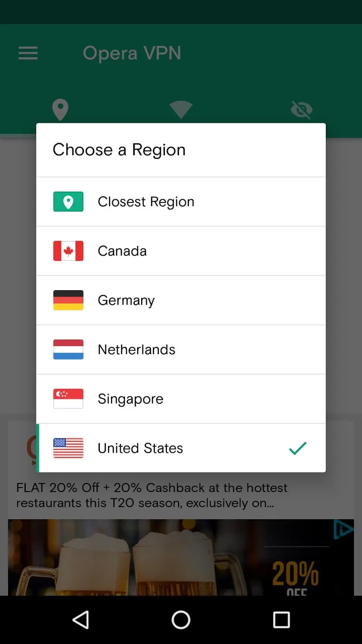Screen dimensions: 362x644
Task: Open the crossed-out eye tracker blocking tab
Action: (301, 109)
